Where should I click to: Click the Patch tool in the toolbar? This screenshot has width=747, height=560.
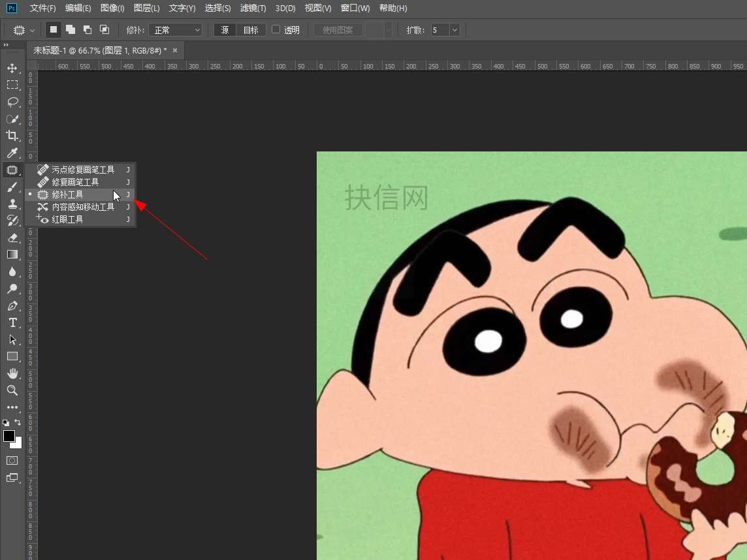coord(12,170)
